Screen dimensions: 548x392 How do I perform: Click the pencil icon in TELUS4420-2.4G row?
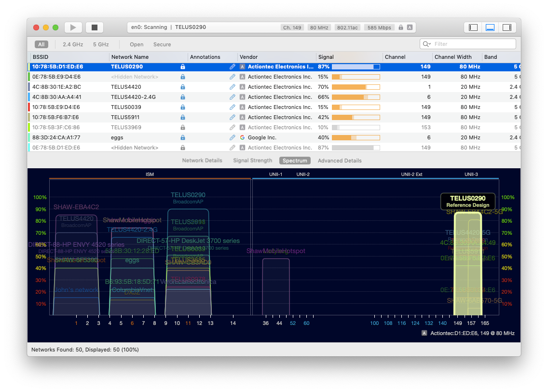pyautogui.click(x=233, y=97)
